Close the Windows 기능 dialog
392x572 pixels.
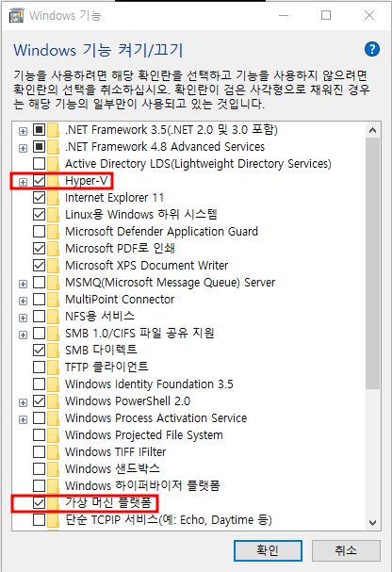[x=369, y=15]
